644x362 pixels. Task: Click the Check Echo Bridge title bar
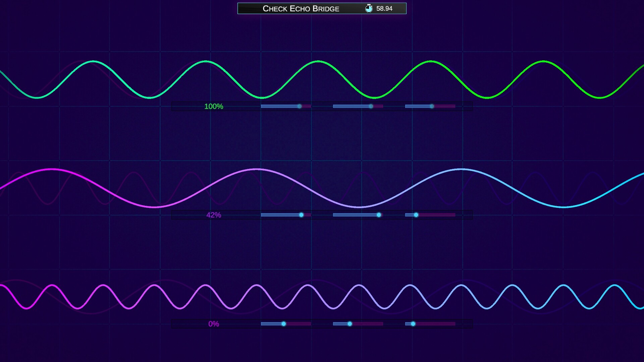[x=301, y=9]
